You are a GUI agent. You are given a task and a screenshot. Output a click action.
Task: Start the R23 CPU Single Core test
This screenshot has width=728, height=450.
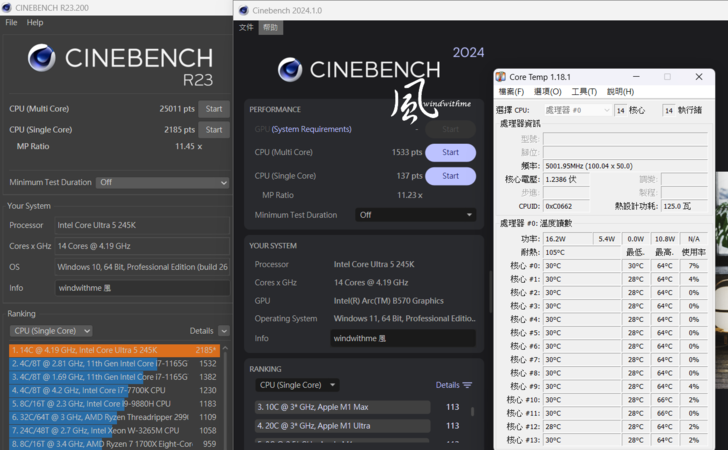pos(212,130)
